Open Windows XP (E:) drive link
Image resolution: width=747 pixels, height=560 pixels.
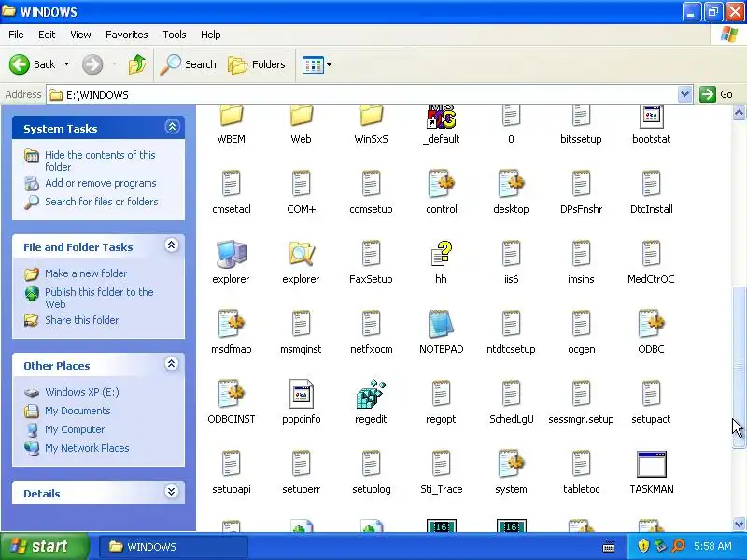pos(82,392)
